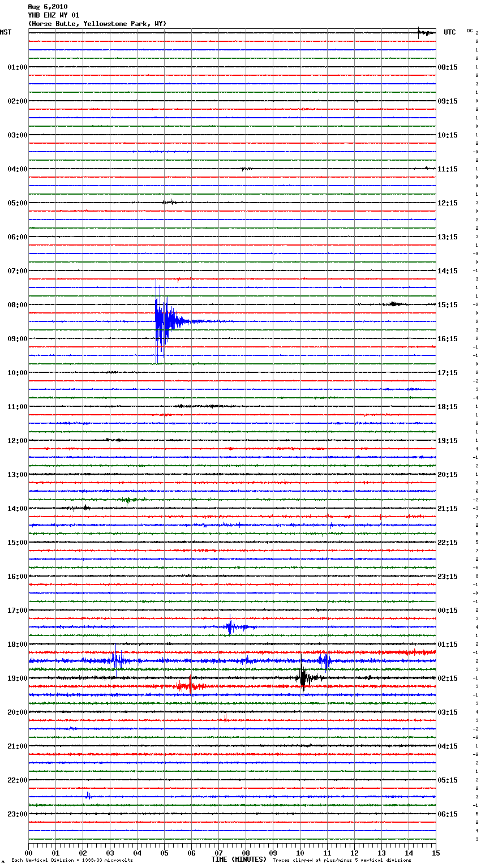This screenshot has width=481, height=868.
Task: Click the 'Traces clipped at plus/minus 5 vertical divisions' note
Action: click(342, 860)
